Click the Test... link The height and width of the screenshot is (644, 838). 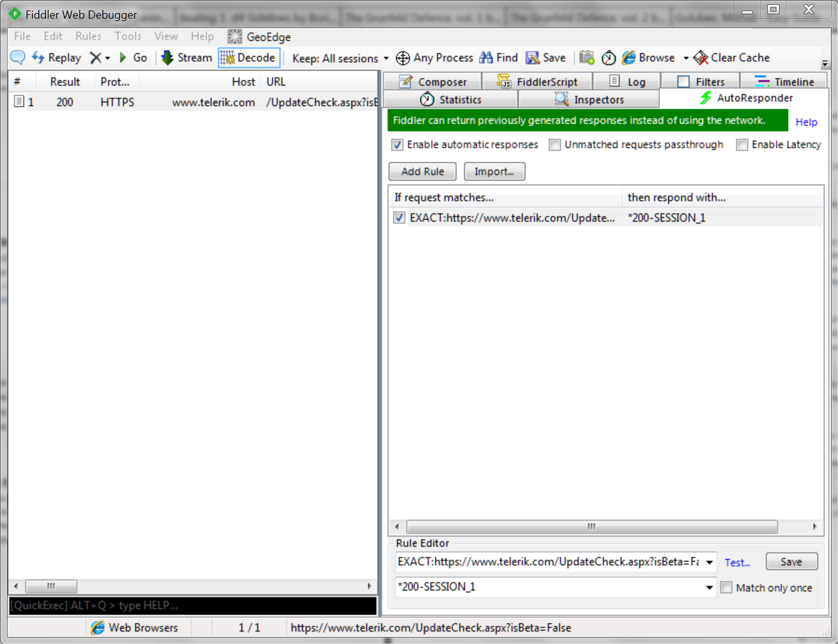pos(737,563)
